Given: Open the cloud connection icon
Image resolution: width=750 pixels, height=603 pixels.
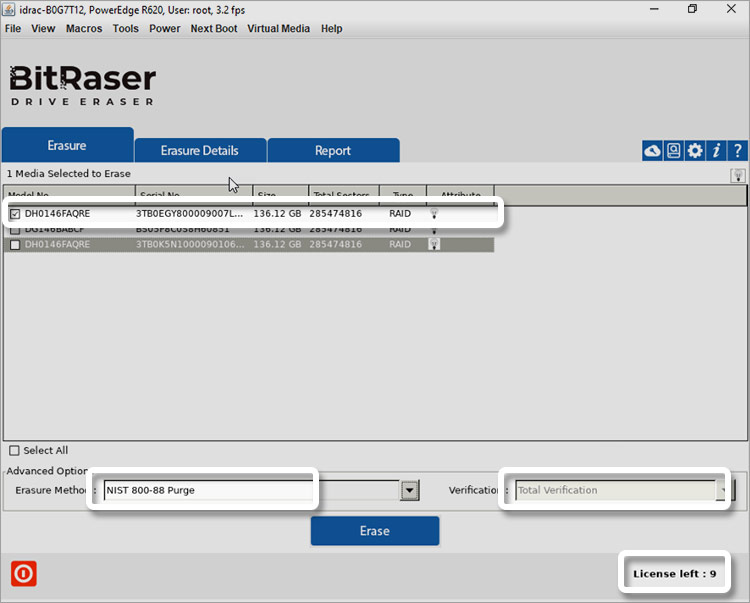Looking at the screenshot, I should [x=652, y=151].
